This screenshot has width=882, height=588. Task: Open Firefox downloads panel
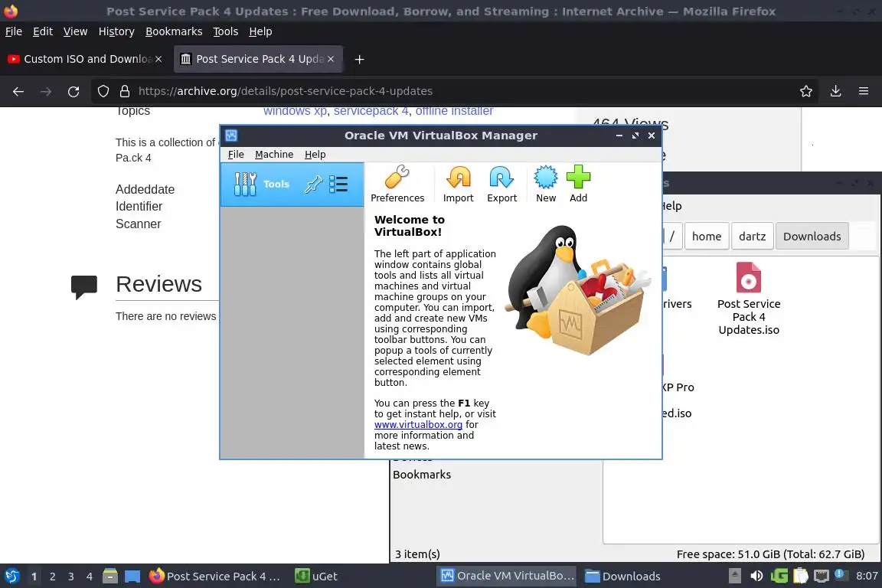tap(835, 91)
